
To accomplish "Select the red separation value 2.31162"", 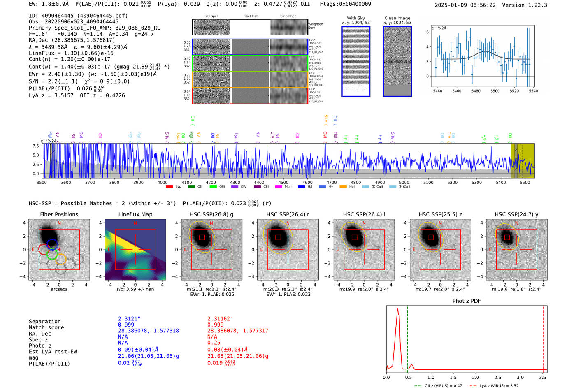I will [x=220, y=319].
